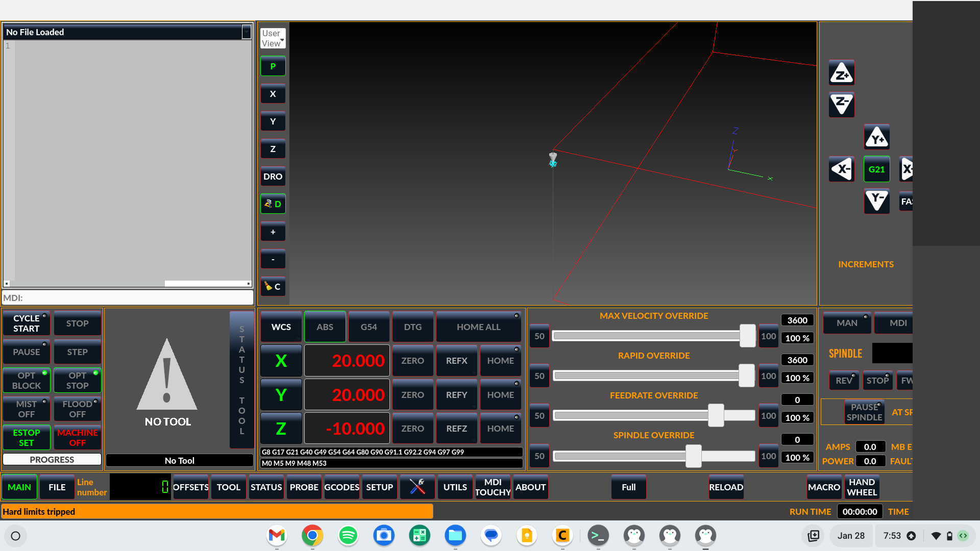Expand the STATUS TOOL vertical panel
Viewport: 980px width, 551px height.
tap(242, 380)
